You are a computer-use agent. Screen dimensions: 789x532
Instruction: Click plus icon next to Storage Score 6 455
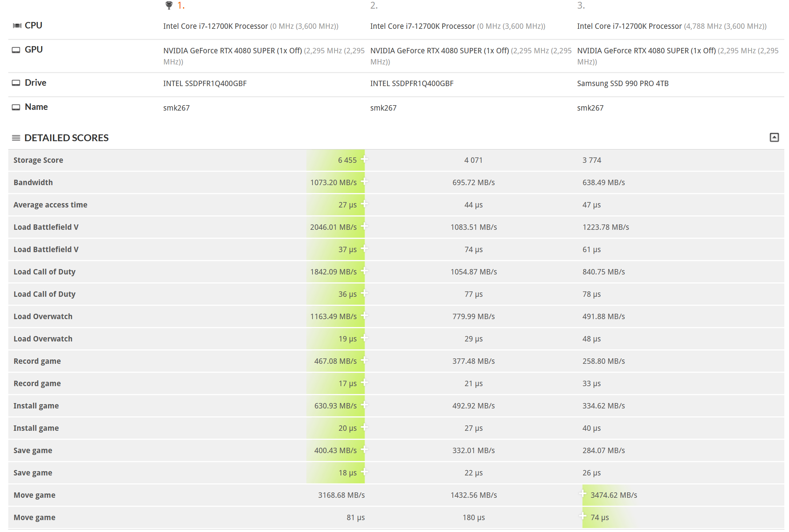coord(364,159)
